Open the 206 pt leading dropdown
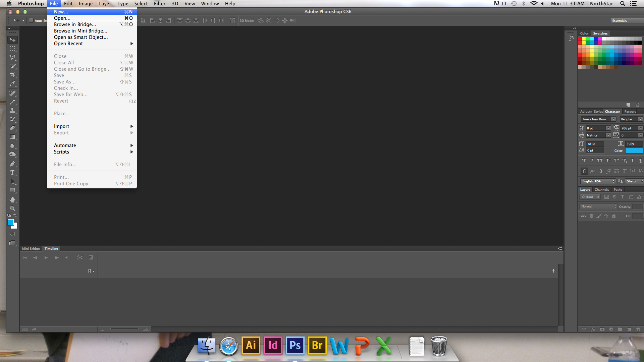 coord(641,128)
